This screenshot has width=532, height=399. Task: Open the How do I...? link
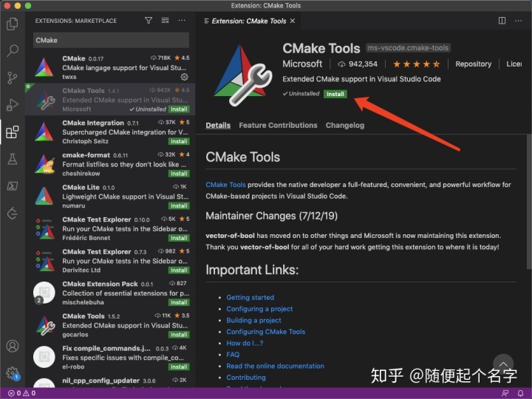[x=245, y=344]
